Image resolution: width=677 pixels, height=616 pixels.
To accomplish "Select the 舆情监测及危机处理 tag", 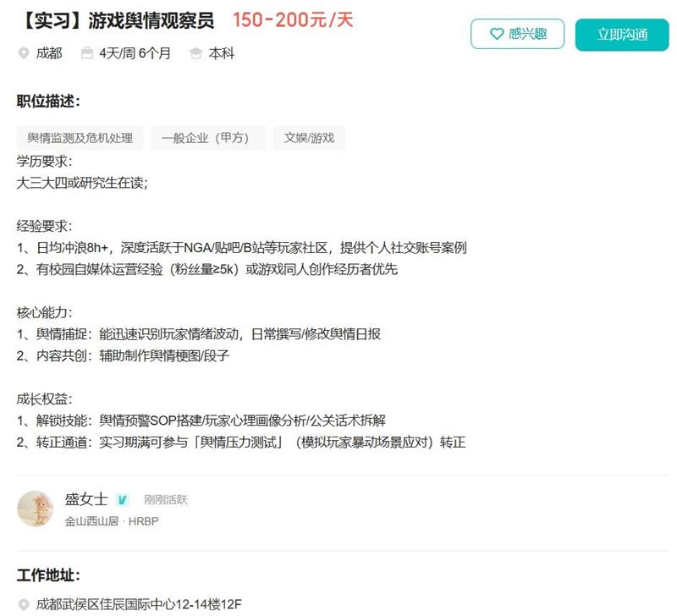I will tap(80, 138).
